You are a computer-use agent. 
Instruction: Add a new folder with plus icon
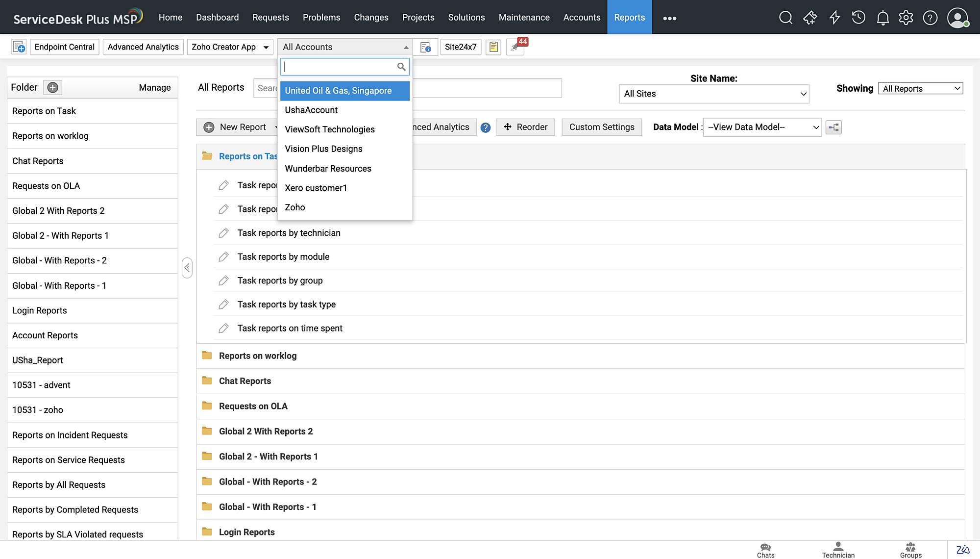[x=53, y=87]
